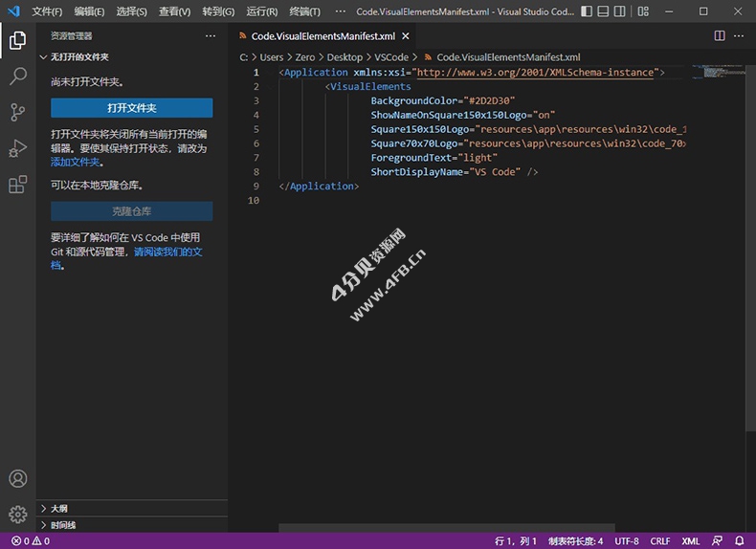Change line endings via CRLF status item
This screenshot has width=756, height=549.
tap(660, 541)
